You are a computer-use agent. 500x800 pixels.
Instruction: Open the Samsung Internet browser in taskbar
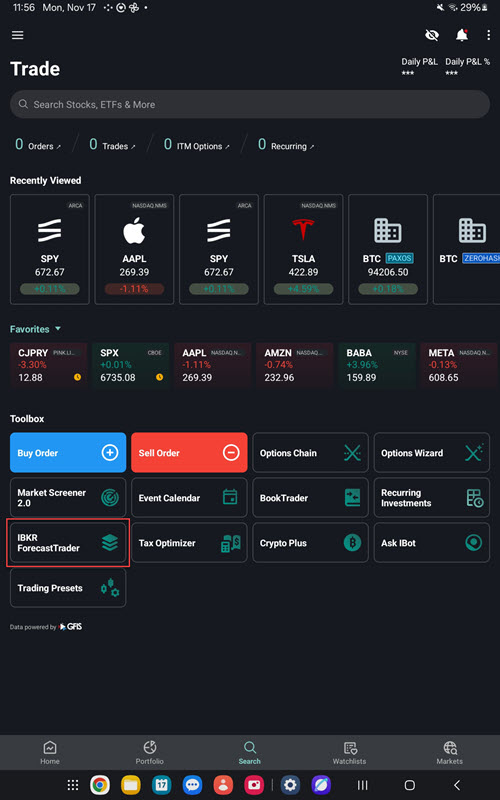321,785
